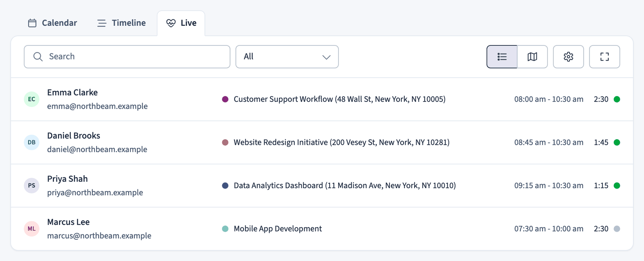Viewport: 644px width, 261px height.
Task: Open Mobile App Development project entry
Action: pyautogui.click(x=278, y=229)
